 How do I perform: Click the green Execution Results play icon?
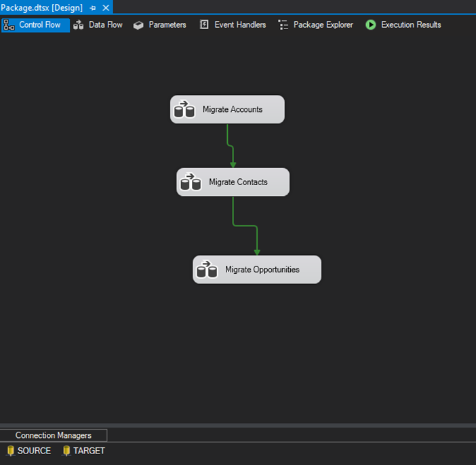[371, 25]
